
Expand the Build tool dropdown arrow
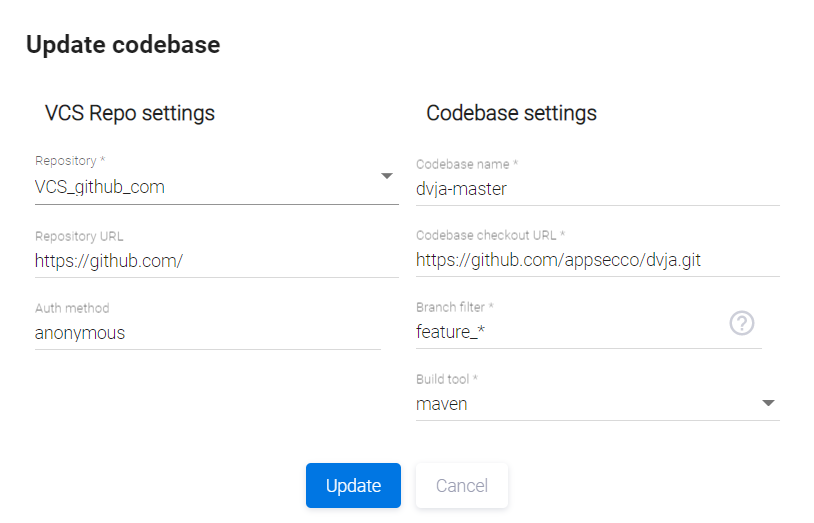coord(768,403)
